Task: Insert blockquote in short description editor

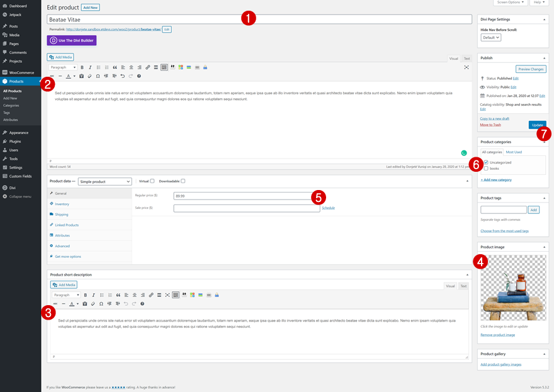Action: tap(118, 295)
